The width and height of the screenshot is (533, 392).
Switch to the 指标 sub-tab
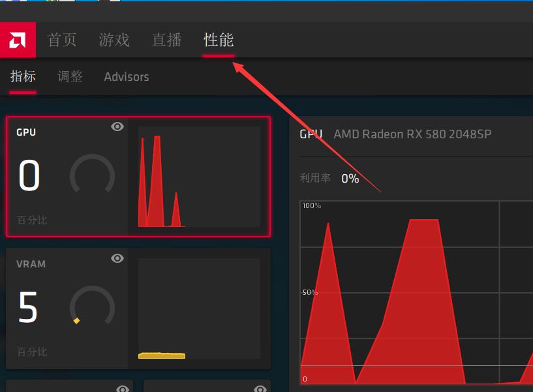tap(23, 76)
